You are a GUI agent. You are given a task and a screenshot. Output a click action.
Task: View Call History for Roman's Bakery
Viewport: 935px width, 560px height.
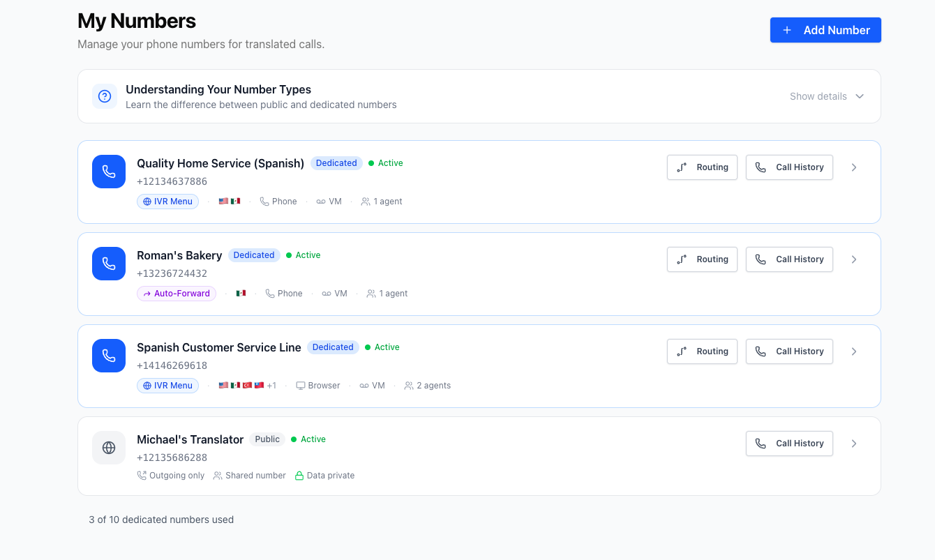789,259
